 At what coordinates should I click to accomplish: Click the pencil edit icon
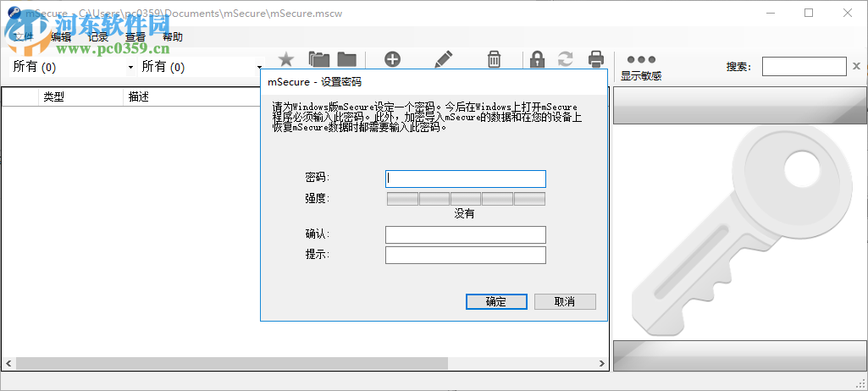tap(444, 60)
